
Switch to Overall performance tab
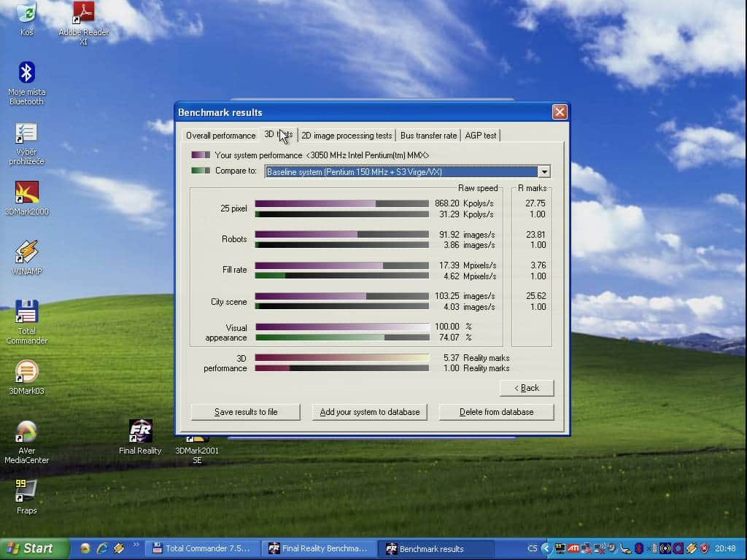pos(220,136)
